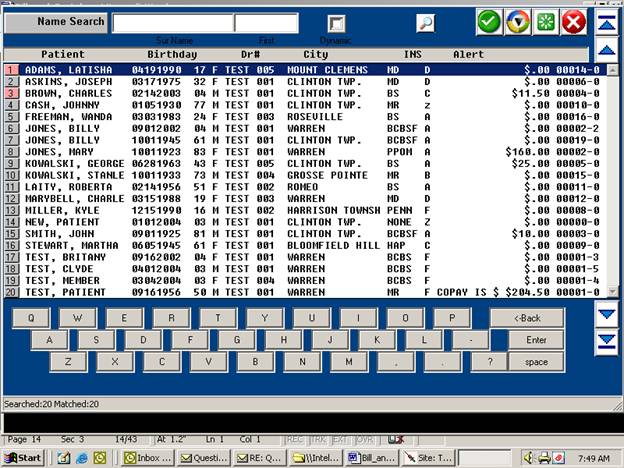This screenshot has height=468, width=624.
Task: Open the Windows Start menu
Action: (x=22, y=457)
